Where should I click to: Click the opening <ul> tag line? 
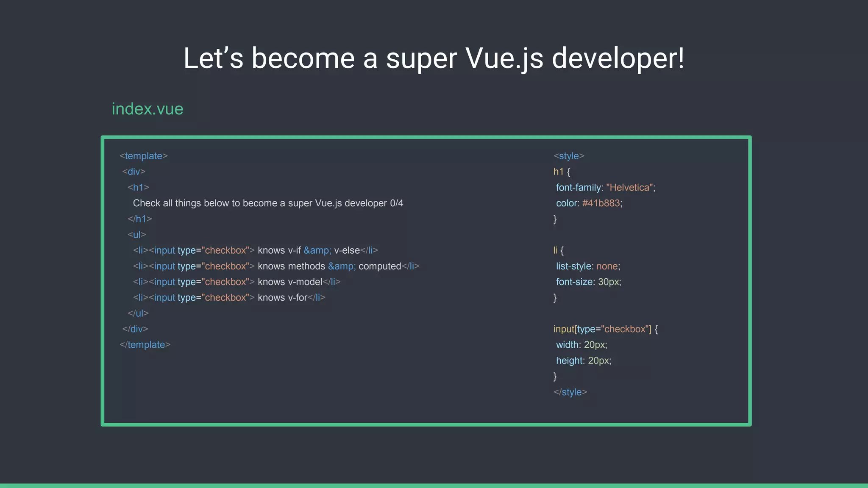click(x=137, y=235)
